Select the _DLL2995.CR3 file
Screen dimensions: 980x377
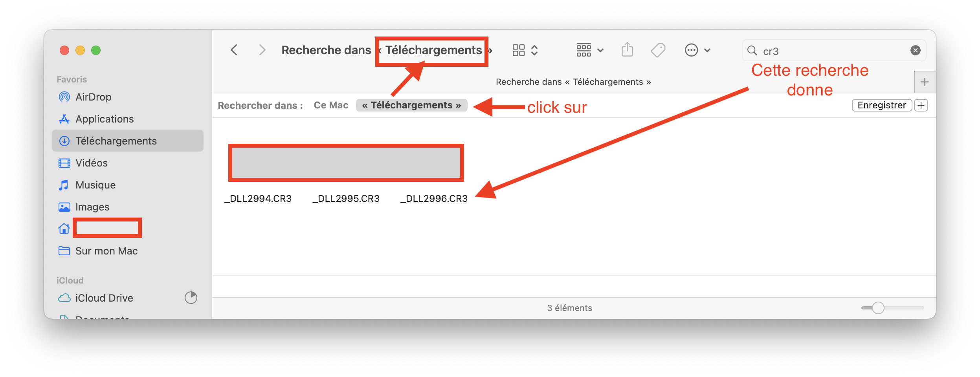tap(346, 199)
